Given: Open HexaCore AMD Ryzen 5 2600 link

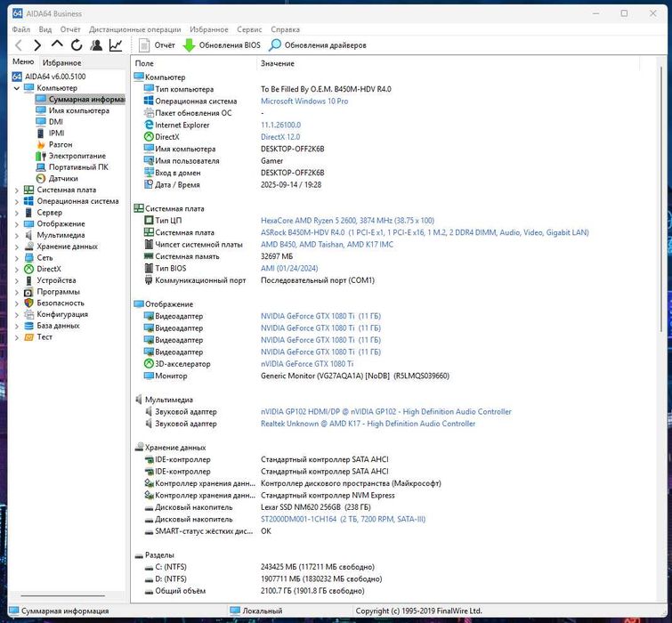Looking at the screenshot, I should pos(347,220).
